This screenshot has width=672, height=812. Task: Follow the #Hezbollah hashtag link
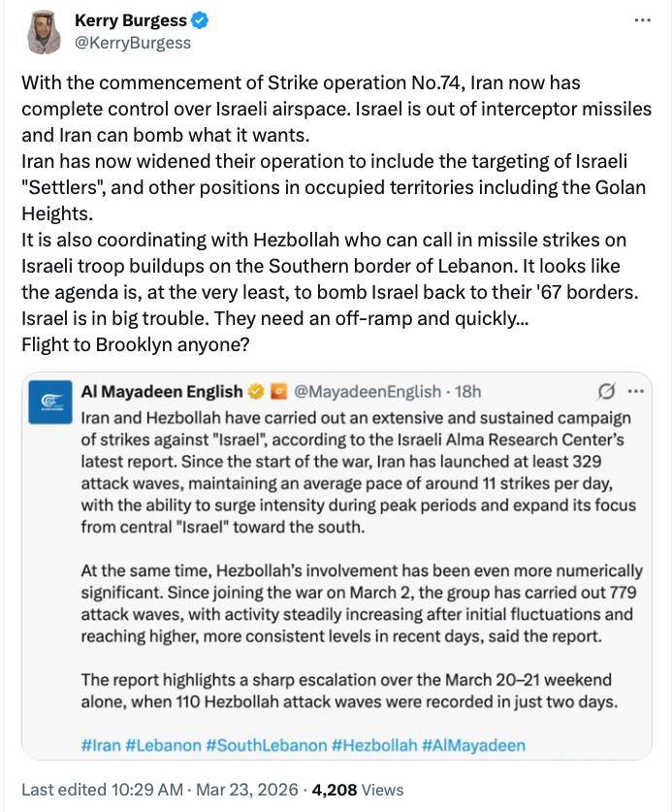[x=375, y=745]
